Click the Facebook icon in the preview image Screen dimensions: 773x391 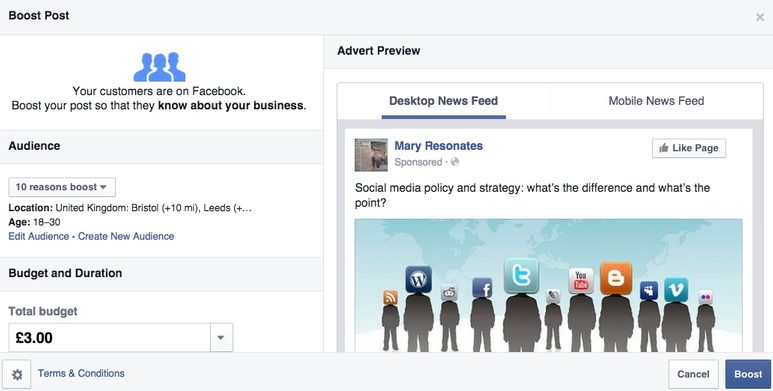pyautogui.click(x=482, y=288)
